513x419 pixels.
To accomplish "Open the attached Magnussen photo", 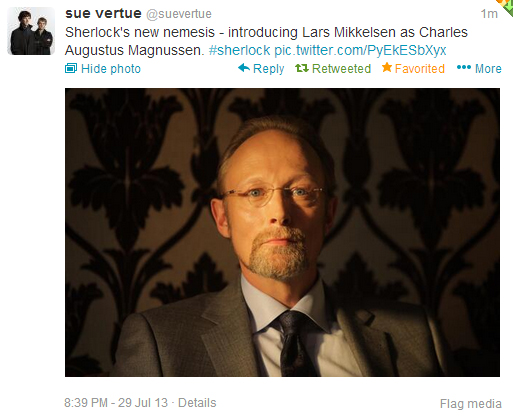I will click(282, 232).
